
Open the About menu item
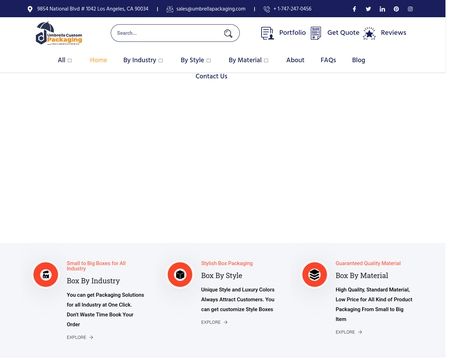(x=295, y=60)
